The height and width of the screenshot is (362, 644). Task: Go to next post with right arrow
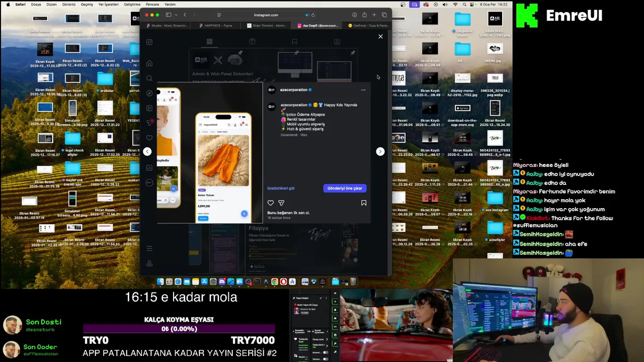[x=380, y=151]
